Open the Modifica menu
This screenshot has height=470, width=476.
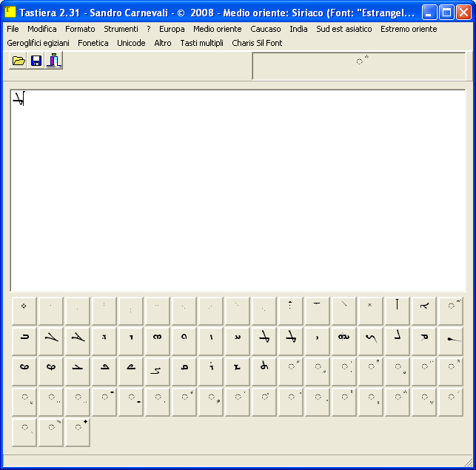pyautogui.click(x=42, y=29)
